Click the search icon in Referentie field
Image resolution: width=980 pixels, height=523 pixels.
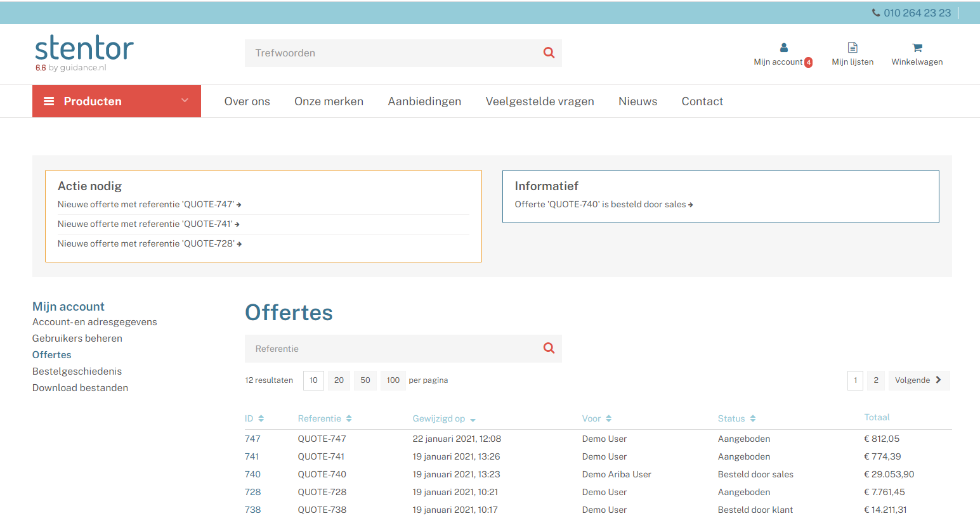coord(549,348)
